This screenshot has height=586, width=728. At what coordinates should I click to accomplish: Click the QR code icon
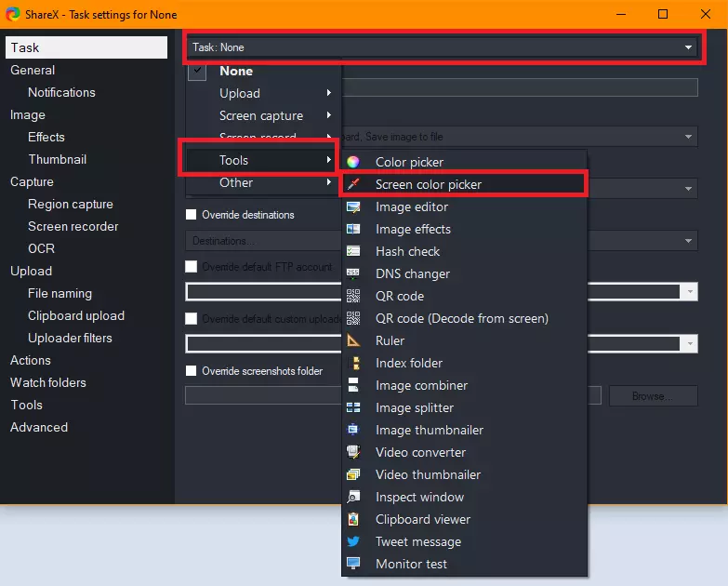[353, 296]
